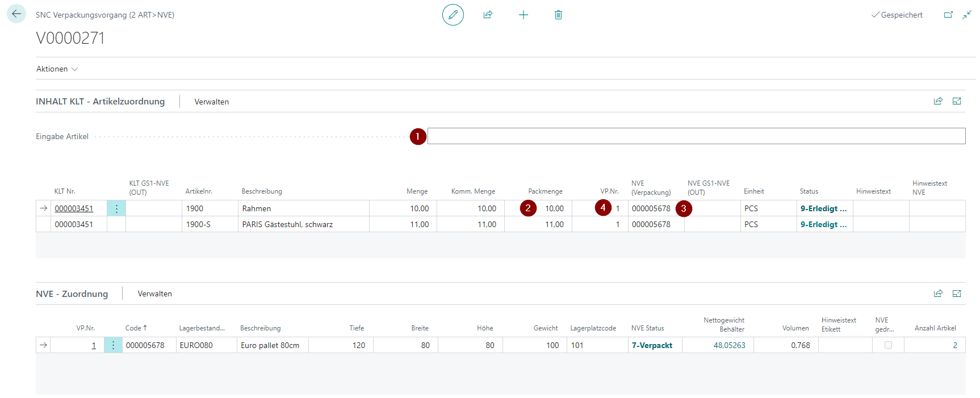The width and height of the screenshot is (980, 398).
Task: Collapse the page with shrink arrows icon
Action: (x=967, y=15)
